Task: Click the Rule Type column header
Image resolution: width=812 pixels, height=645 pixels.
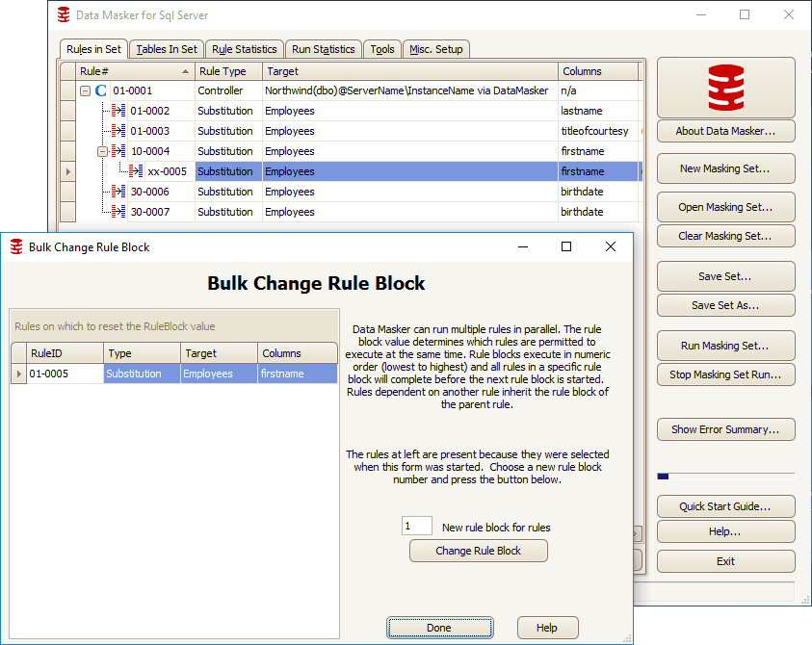Action: [228, 71]
